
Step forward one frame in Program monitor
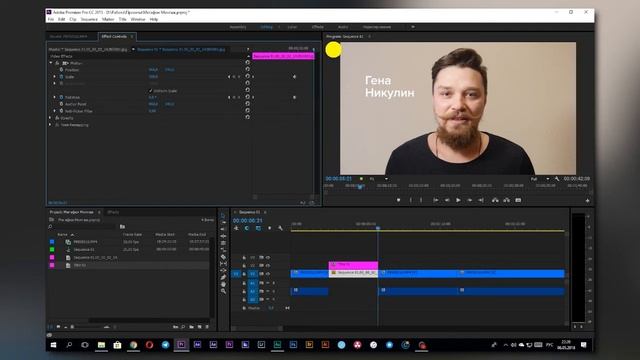click(469, 200)
